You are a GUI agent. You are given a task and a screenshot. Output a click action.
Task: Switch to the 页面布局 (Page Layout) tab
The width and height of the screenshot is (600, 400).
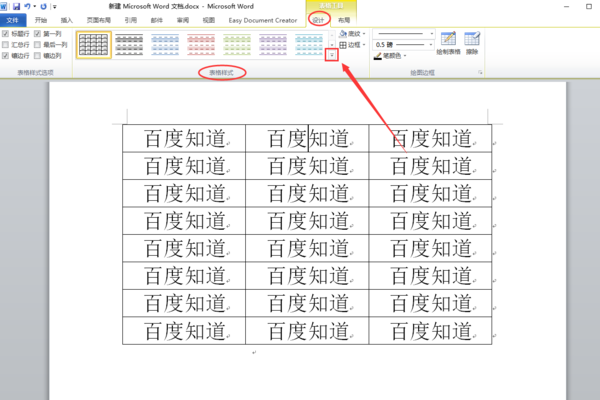click(98, 20)
